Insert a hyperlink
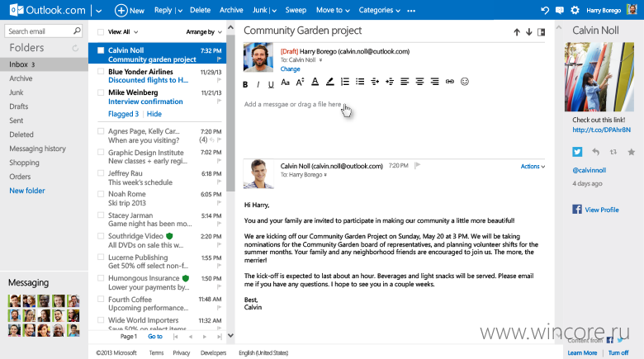Image resolution: width=644 pixels, height=359 pixels. click(450, 82)
